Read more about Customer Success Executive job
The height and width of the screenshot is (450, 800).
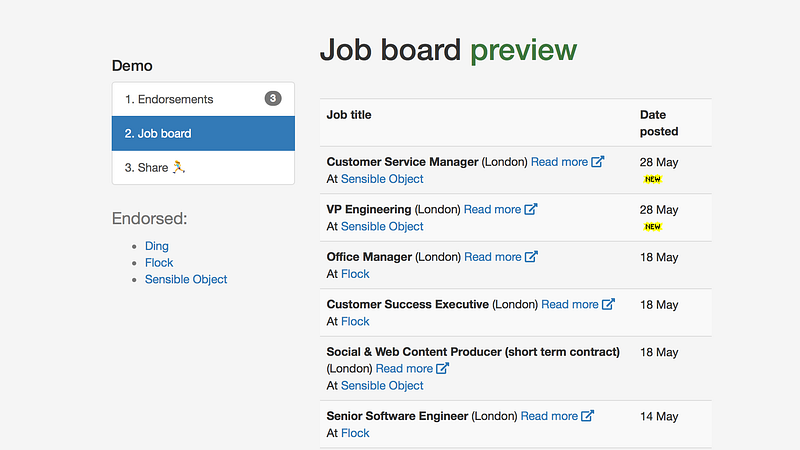coord(570,304)
